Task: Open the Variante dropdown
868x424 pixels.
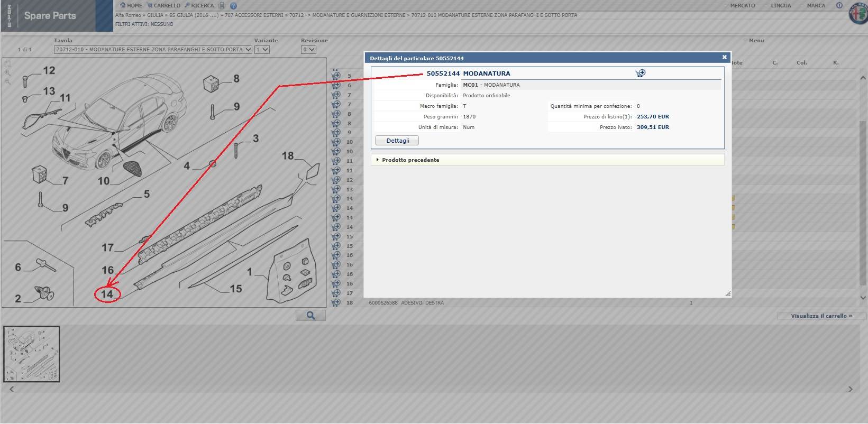Action: pos(262,50)
